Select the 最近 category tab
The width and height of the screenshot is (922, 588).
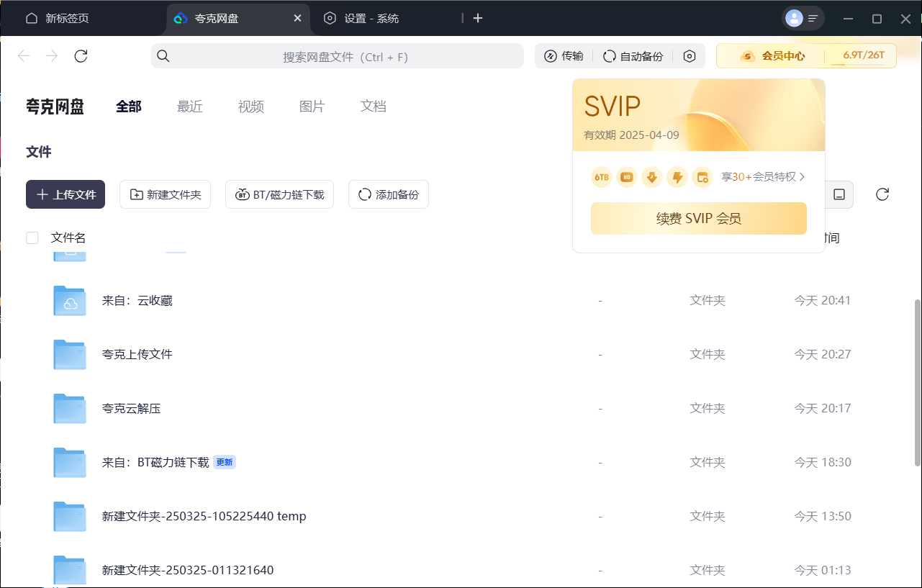[190, 107]
